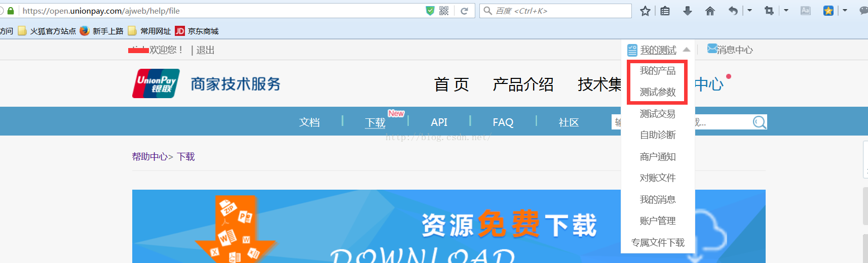Collapse the 我的测试 dropdown menu
Viewport: 868px width, 263px height.
pos(687,50)
